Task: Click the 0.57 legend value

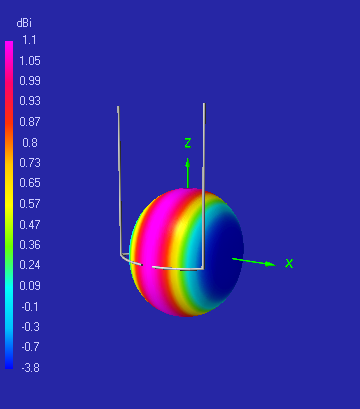Action: (30, 203)
